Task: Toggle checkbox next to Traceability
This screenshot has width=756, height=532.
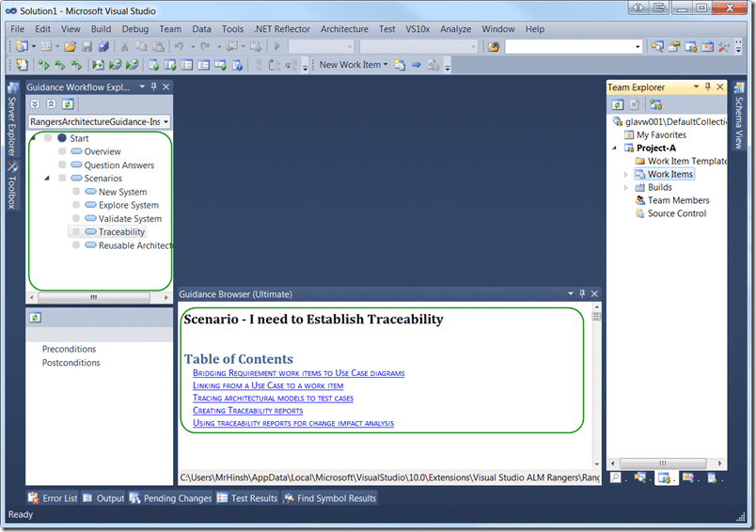Action: click(x=76, y=232)
